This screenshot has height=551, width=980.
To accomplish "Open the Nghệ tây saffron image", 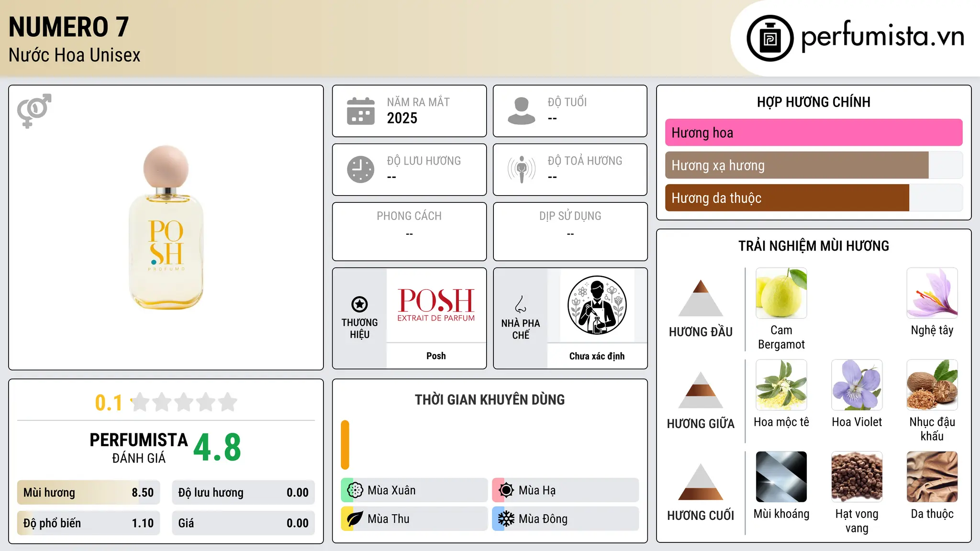I will click(932, 293).
